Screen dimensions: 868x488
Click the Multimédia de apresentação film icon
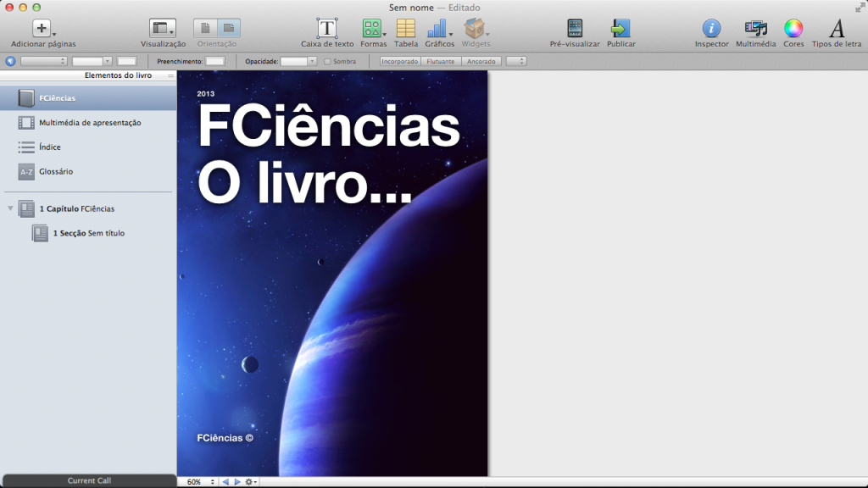tap(26, 122)
